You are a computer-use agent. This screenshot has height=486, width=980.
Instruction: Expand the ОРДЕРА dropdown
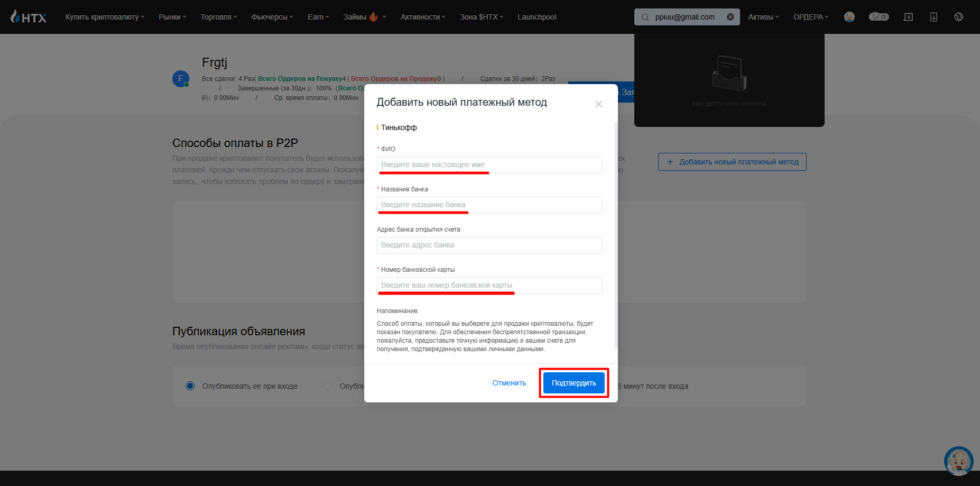pyautogui.click(x=811, y=17)
